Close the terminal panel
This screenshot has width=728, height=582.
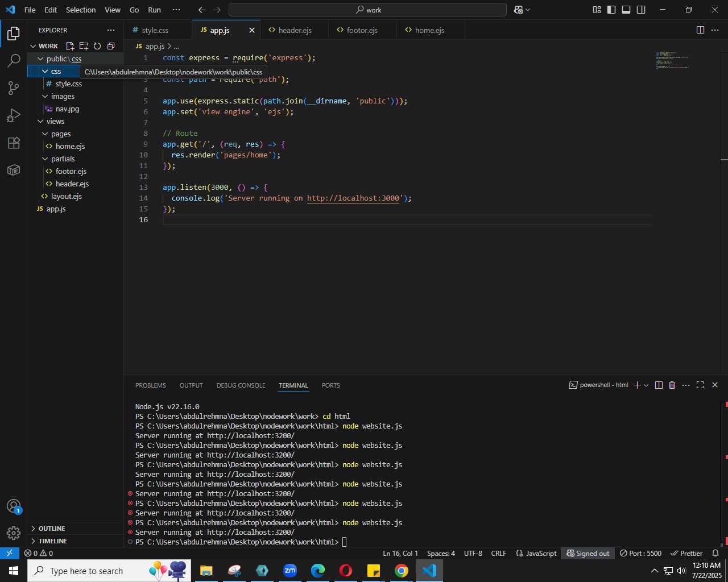point(715,385)
